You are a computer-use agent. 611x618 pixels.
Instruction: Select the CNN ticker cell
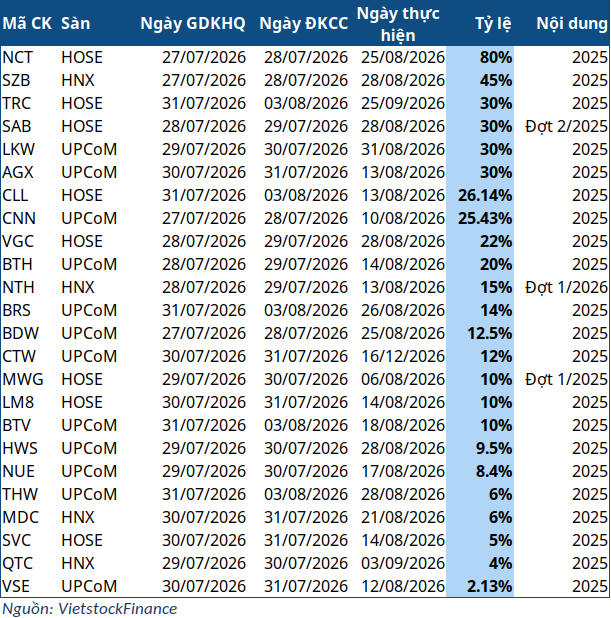click(x=19, y=218)
